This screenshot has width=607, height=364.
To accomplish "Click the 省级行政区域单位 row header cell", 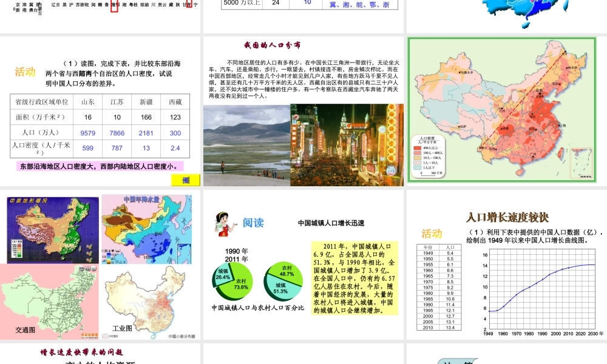I will point(42,102).
